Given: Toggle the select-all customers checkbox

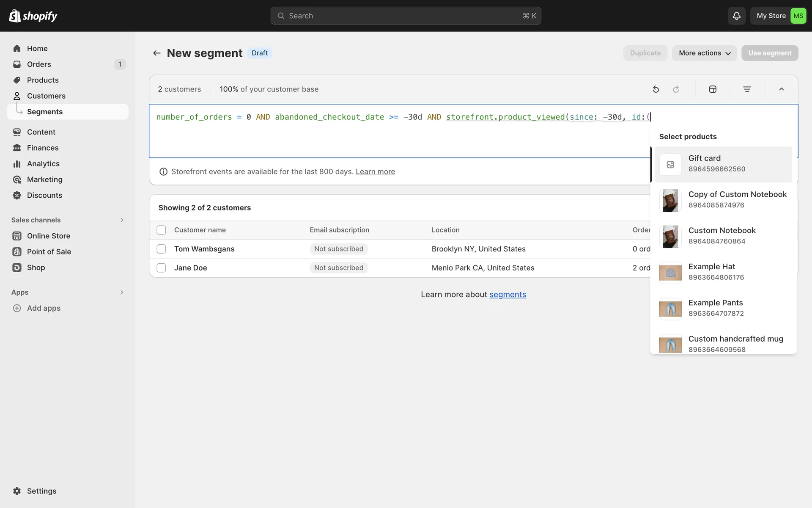Looking at the screenshot, I should 161,230.
